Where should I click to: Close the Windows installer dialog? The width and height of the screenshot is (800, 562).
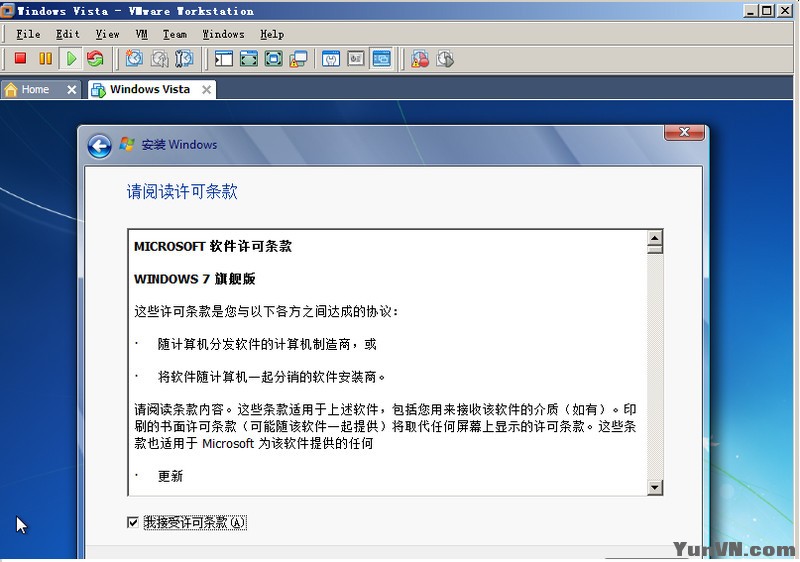[684, 132]
